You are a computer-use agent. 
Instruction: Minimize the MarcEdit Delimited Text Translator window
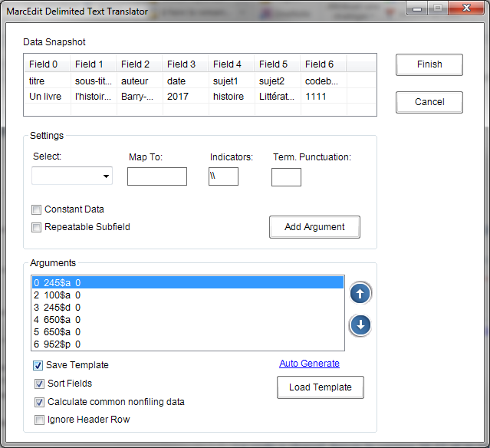(417, 8)
